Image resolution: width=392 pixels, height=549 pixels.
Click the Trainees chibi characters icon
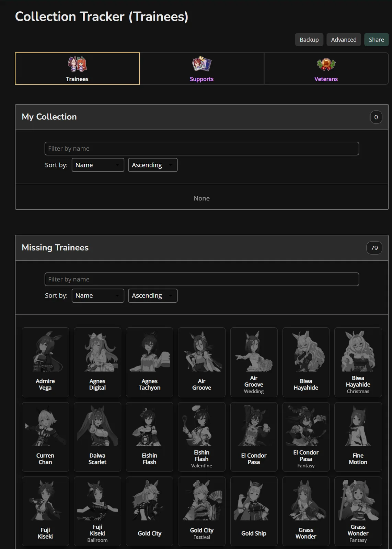click(77, 64)
